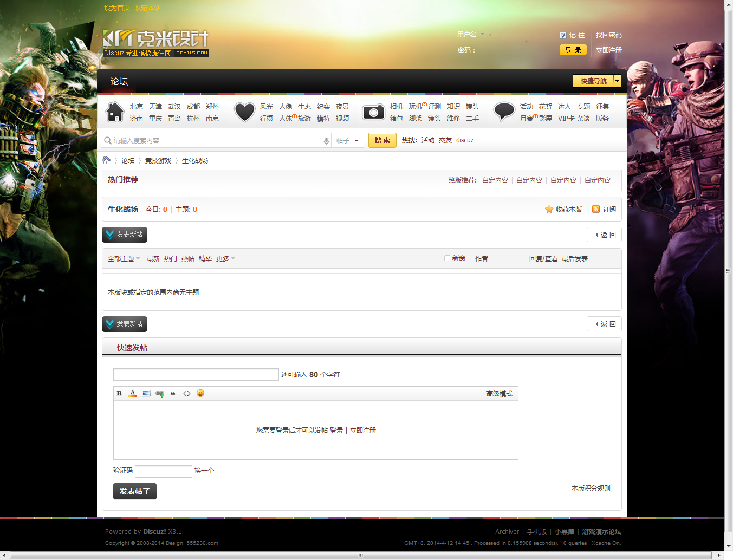Click the top 返回 button
The image size is (733, 560).
click(x=604, y=235)
